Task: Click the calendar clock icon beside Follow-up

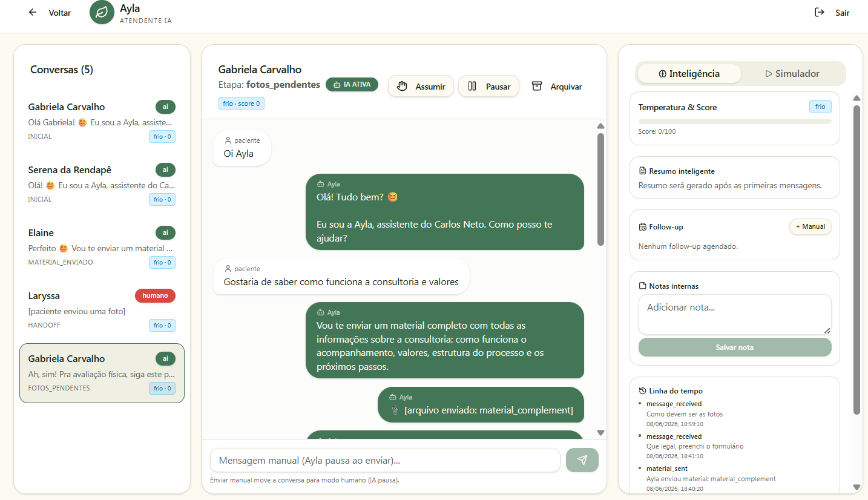Action: click(643, 227)
